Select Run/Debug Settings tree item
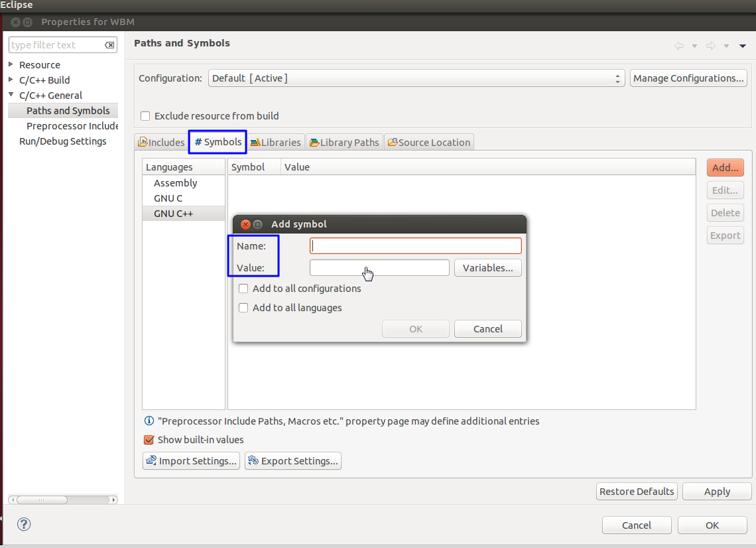The image size is (756, 548). [63, 141]
